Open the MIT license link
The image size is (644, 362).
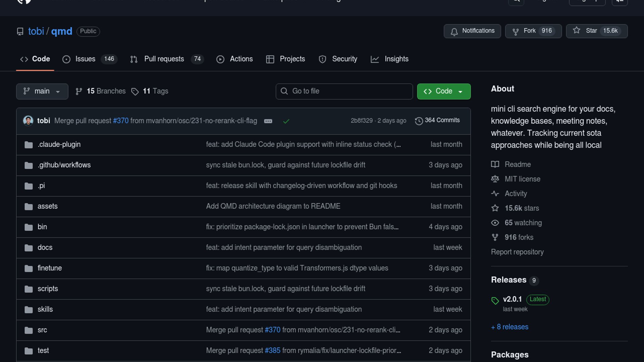[522, 179]
